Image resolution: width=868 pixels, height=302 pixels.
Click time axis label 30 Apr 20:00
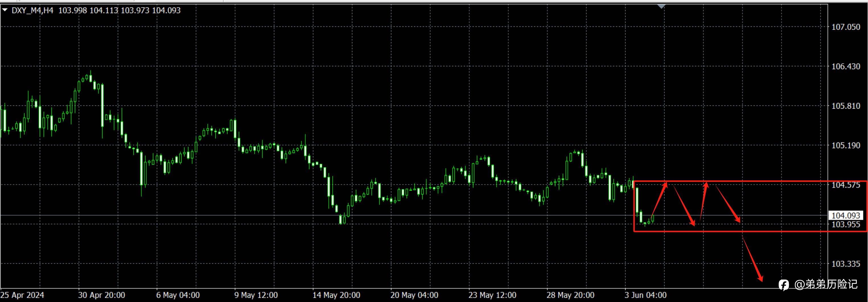tap(102, 295)
